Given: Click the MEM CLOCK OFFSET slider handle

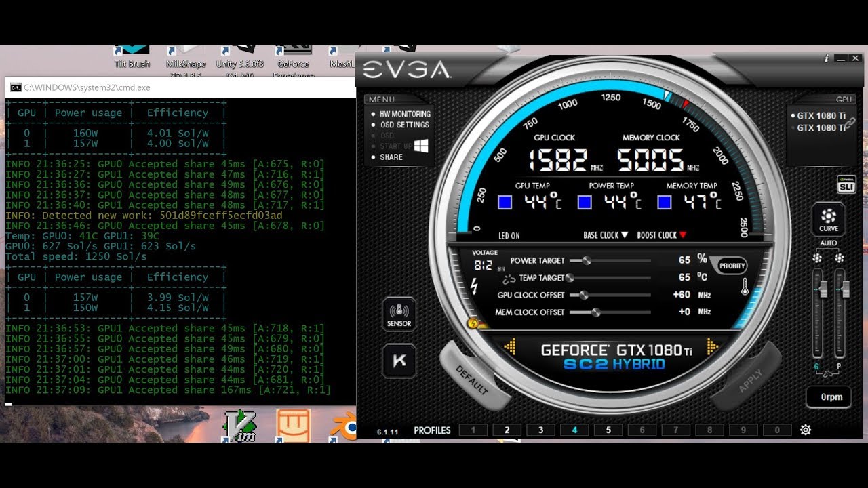Looking at the screenshot, I should coord(596,312).
